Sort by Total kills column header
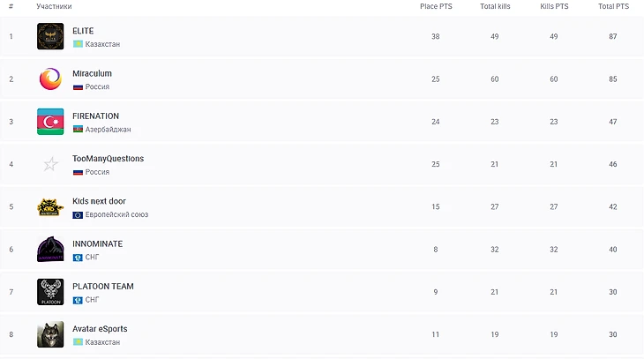This screenshot has width=644, height=359. [495, 6]
